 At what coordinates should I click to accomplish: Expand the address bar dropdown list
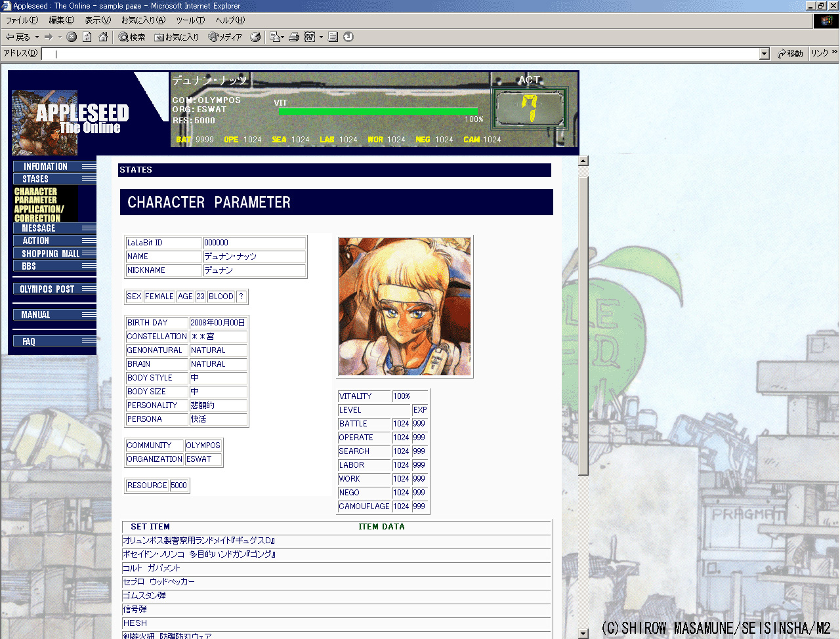click(x=764, y=54)
